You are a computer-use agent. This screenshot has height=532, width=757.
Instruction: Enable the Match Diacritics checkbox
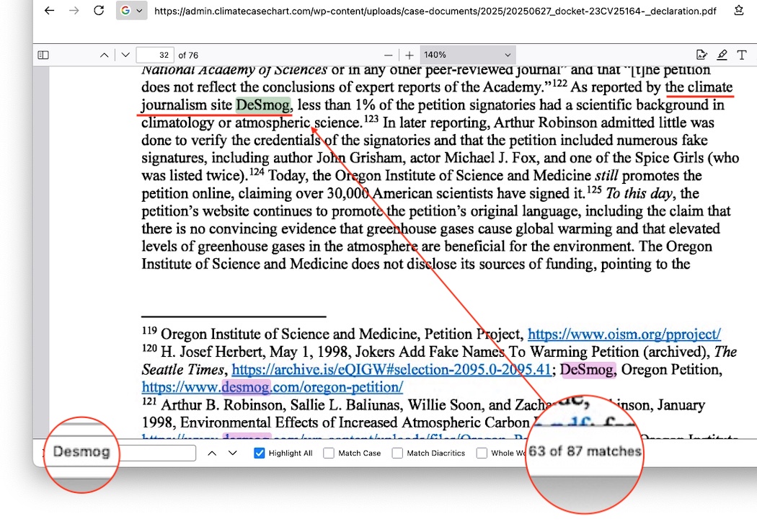pos(397,453)
